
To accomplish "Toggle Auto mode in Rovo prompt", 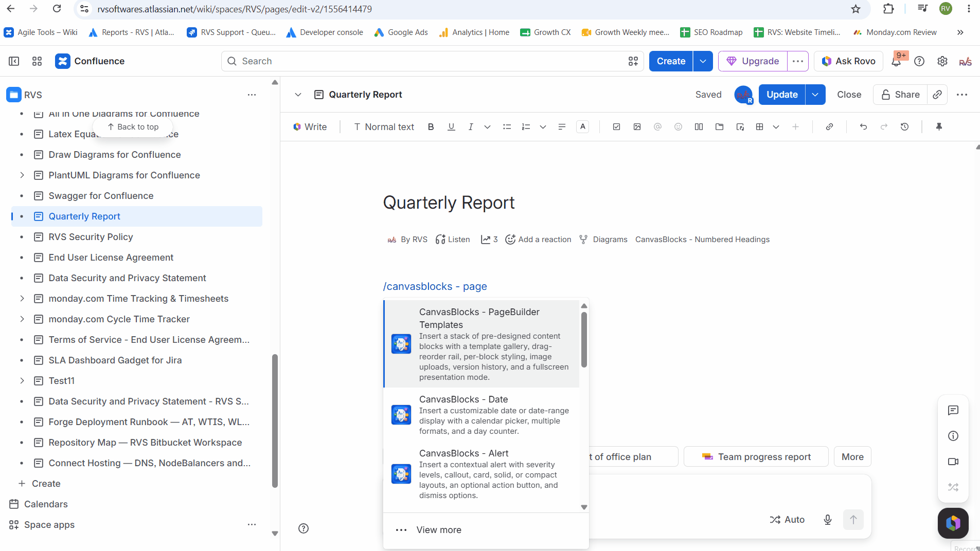I will tap(787, 520).
